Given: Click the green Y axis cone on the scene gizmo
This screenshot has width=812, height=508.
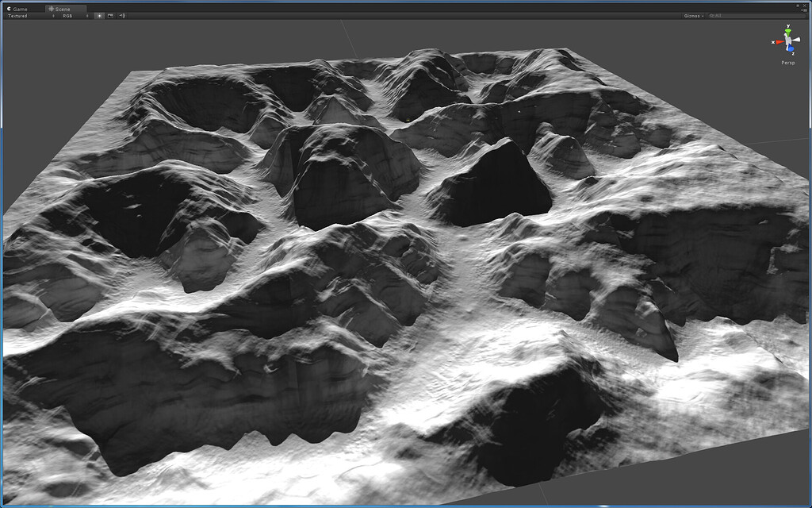Looking at the screenshot, I should point(787,31).
